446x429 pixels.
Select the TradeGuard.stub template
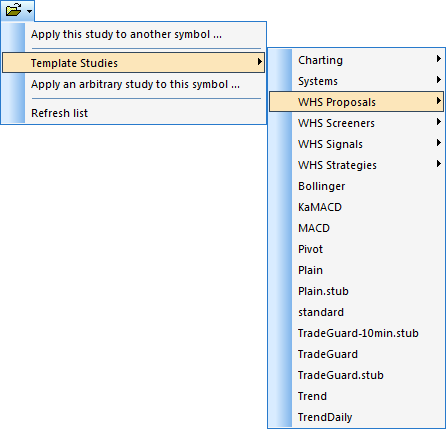click(356, 375)
